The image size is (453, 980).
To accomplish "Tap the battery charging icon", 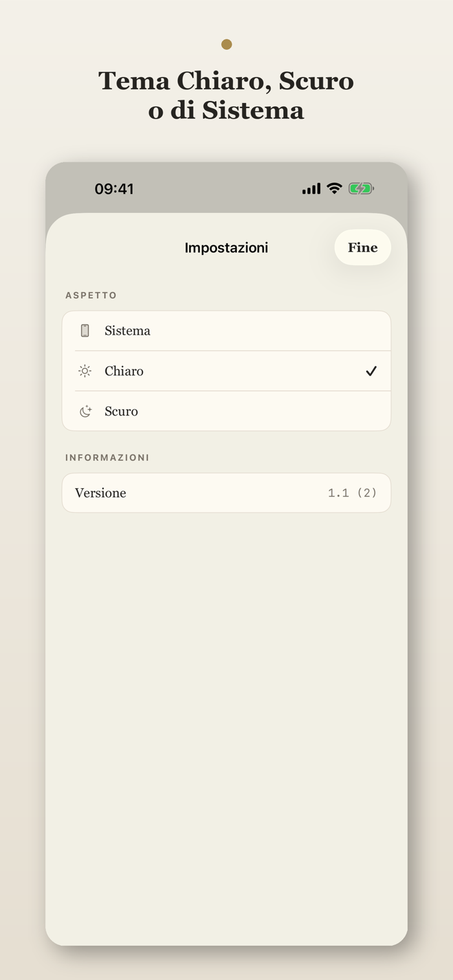I will coord(361,188).
